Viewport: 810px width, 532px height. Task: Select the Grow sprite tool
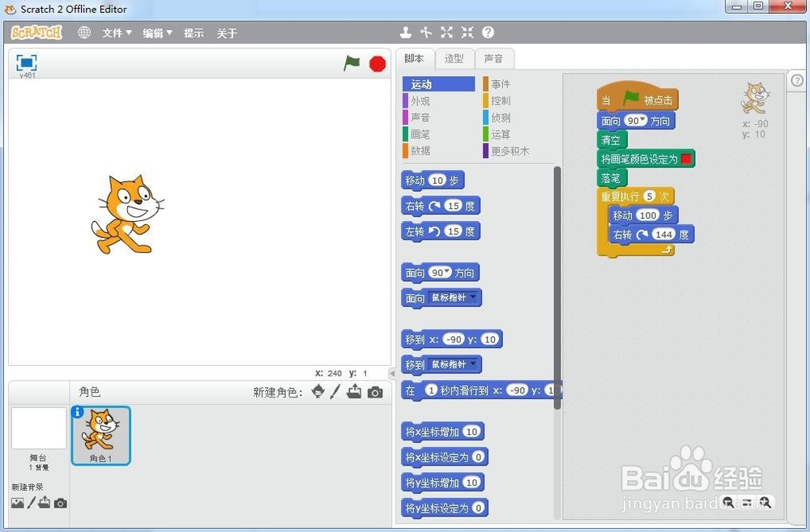point(447,32)
